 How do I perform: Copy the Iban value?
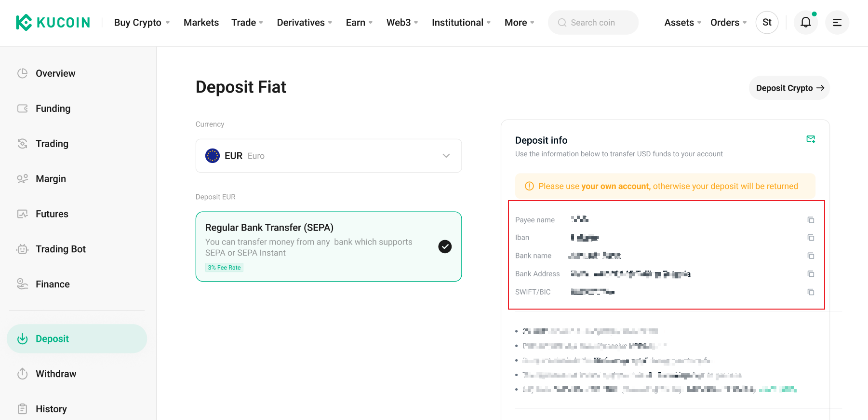tap(811, 238)
